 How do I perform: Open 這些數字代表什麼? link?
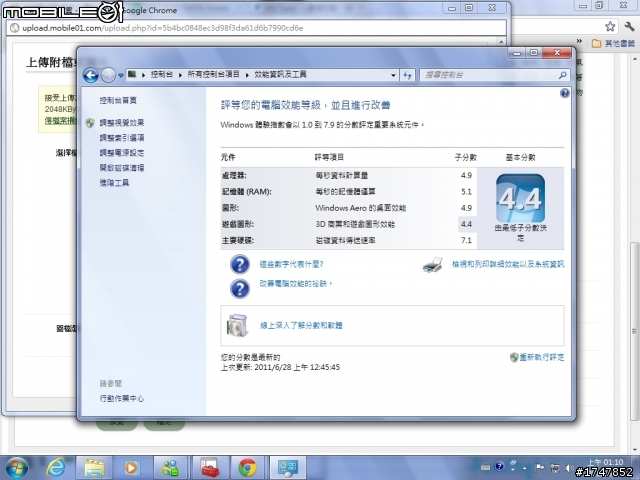point(291,264)
